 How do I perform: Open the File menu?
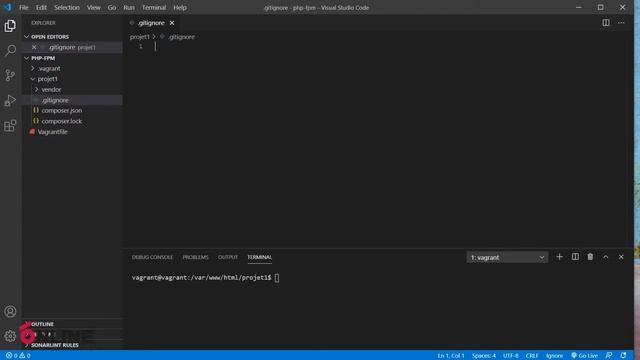pos(24,7)
